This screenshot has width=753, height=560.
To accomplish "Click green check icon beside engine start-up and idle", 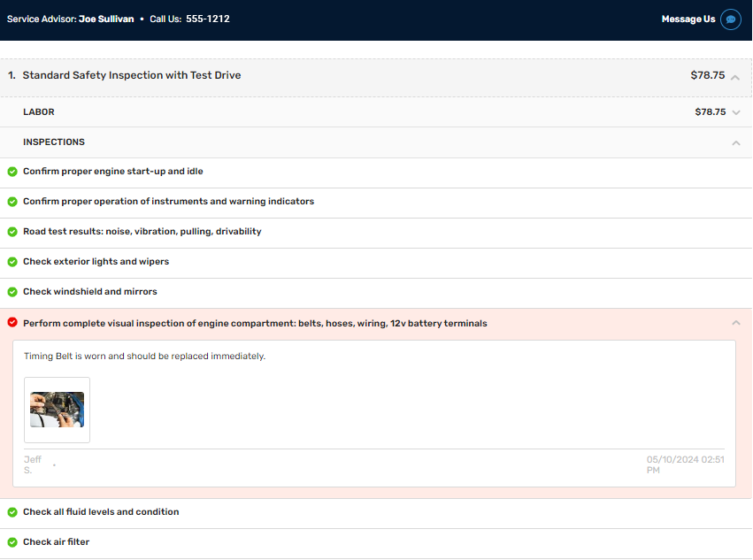I will coord(12,172).
